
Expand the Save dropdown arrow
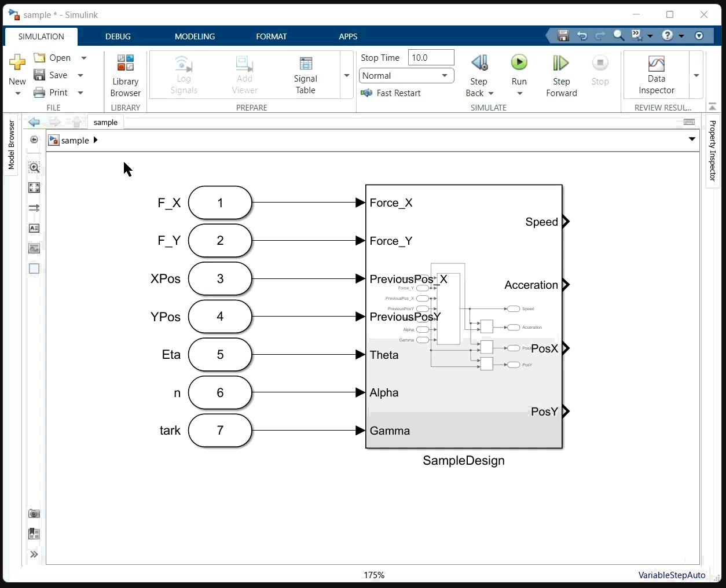(80, 75)
